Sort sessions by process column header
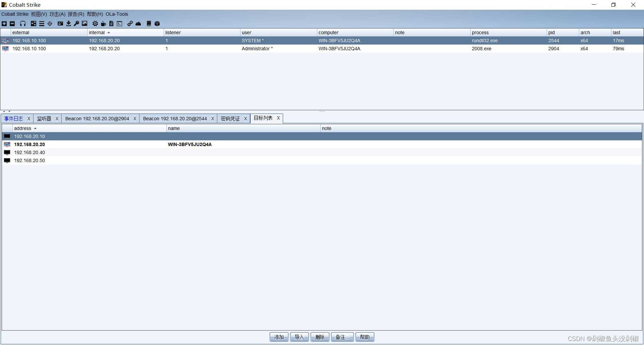The height and width of the screenshot is (345, 644). [x=508, y=32]
